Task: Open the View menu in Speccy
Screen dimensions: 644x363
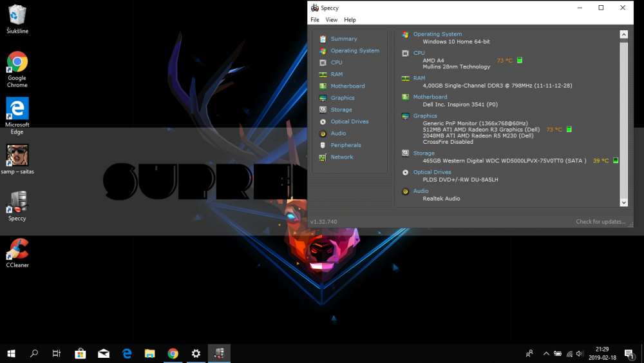Action: [x=332, y=20]
